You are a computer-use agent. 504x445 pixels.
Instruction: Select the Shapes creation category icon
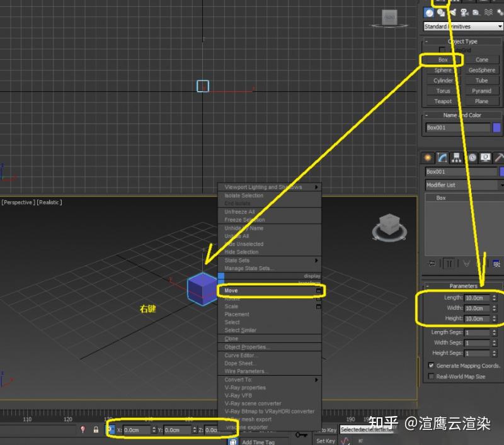click(440, 12)
